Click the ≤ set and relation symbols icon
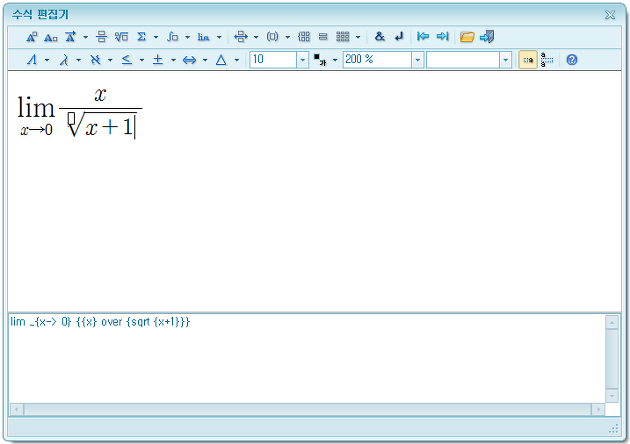This screenshot has height=444, width=630. [127, 60]
